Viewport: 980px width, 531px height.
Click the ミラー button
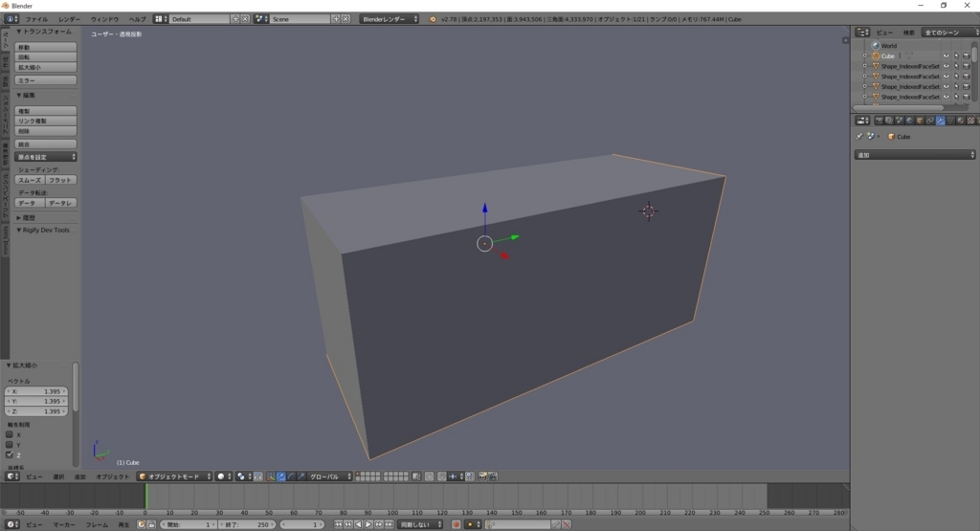click(x=46, y=80)
